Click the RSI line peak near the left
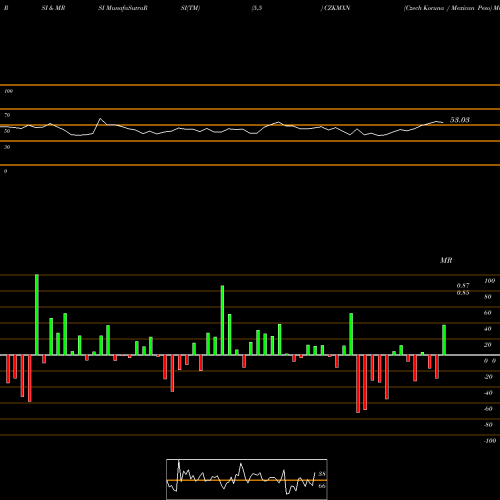500x500 pixels. coord(100,119)
